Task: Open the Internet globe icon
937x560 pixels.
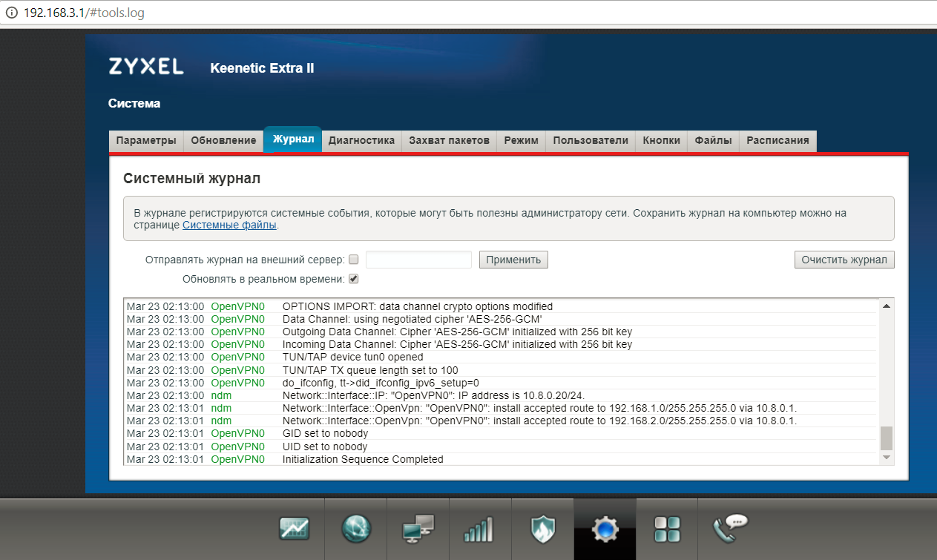Action: (356, 529)
